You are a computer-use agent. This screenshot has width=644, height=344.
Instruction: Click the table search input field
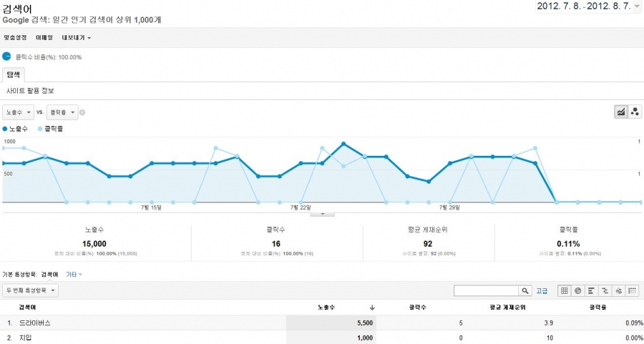487,290
